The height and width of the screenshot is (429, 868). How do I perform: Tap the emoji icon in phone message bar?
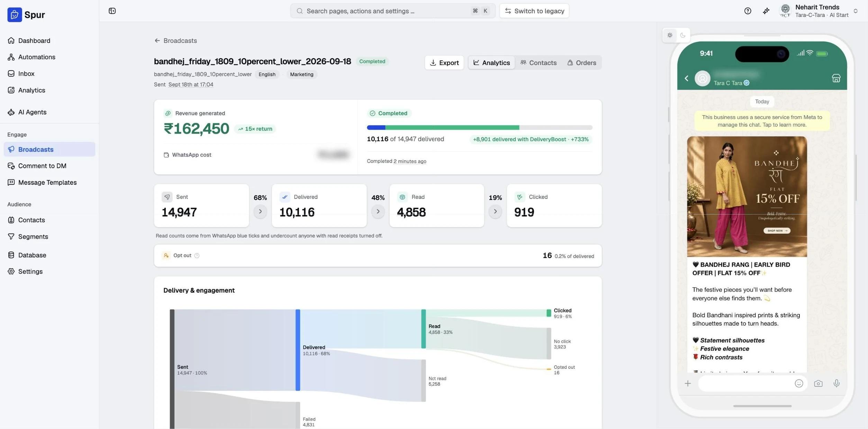tap(799, 383)
